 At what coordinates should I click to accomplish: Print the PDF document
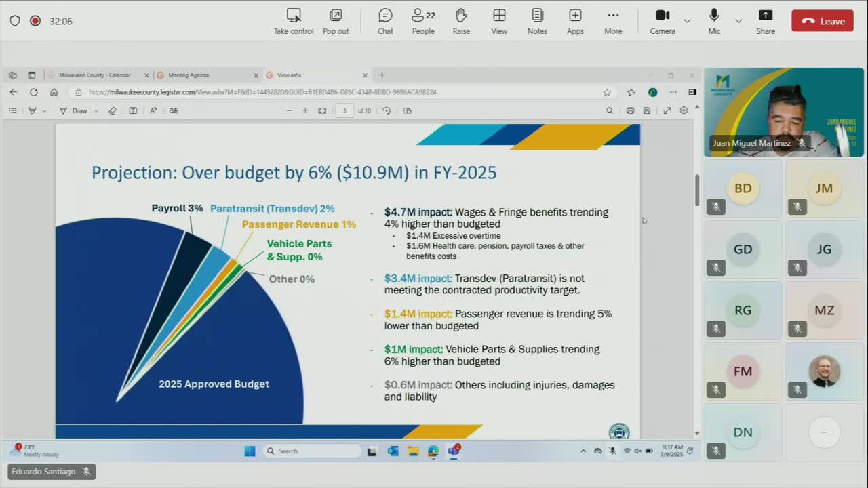click(630, 110)
